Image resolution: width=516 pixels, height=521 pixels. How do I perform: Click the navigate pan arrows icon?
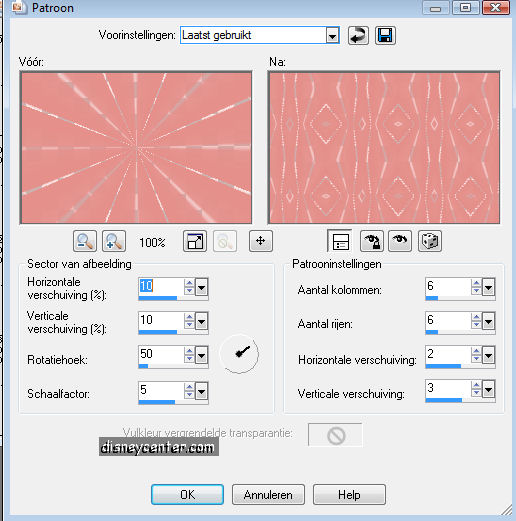261,241
